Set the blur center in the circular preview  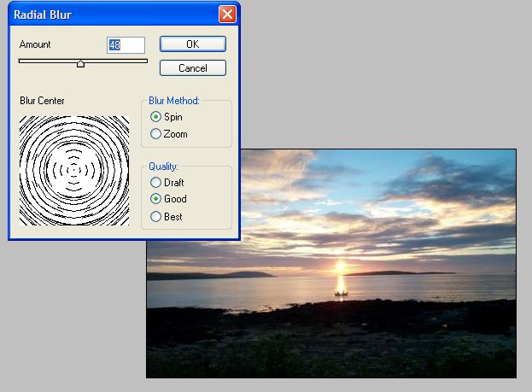[74, 170]
